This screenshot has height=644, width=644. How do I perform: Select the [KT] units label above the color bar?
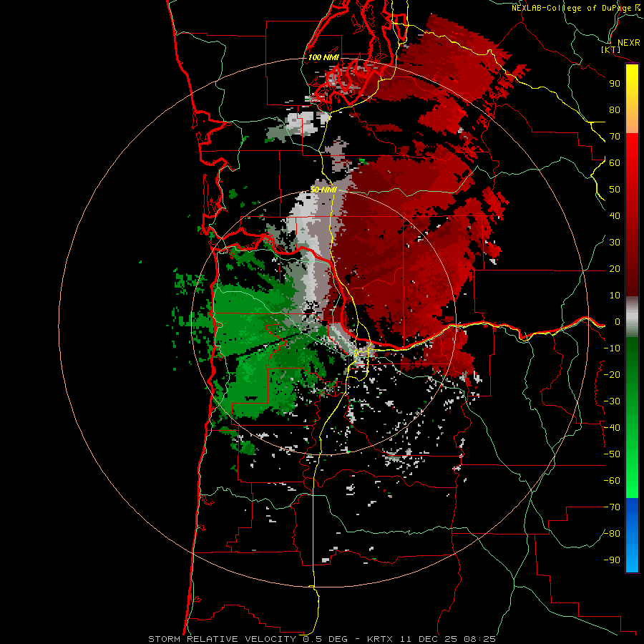point(610,49)
